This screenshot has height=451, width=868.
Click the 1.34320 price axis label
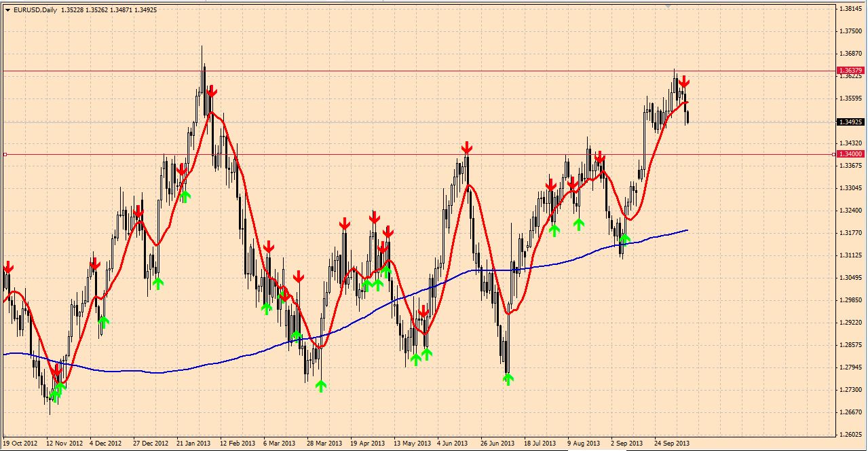850,143
